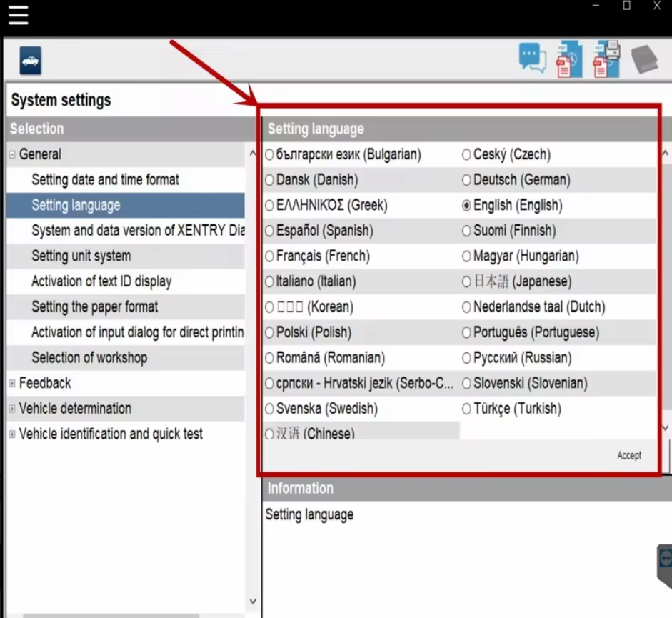672x618 pixels.
Task: Select Français (French) language option
Action: [x=269, y=256]
